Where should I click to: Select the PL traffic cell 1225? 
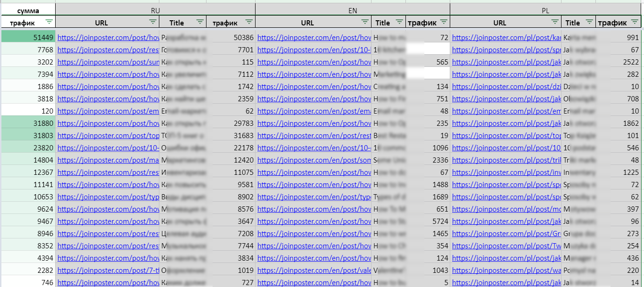pyautogui.click(x=618, y=172)
